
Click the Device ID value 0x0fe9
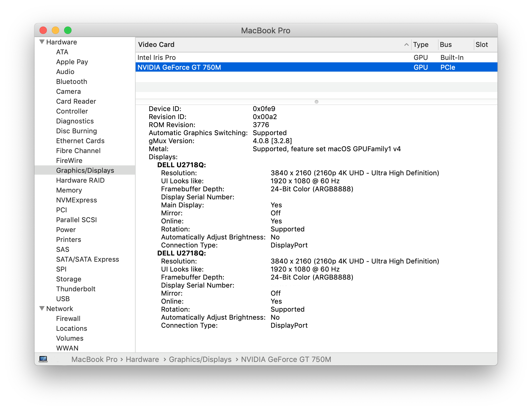click(x=264, y=109)
